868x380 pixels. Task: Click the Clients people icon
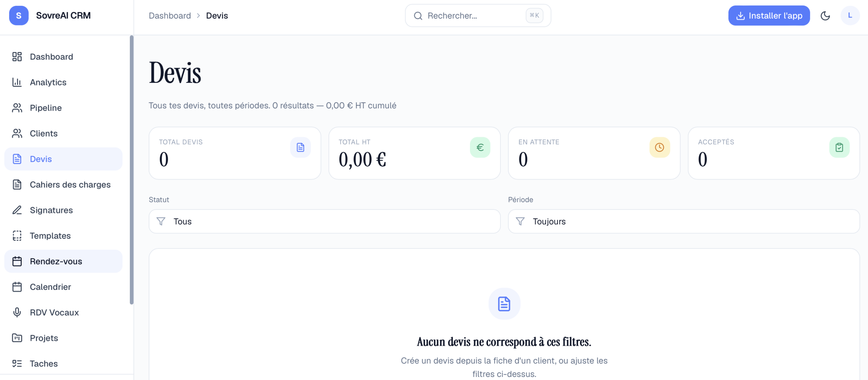tap(17, 133)
